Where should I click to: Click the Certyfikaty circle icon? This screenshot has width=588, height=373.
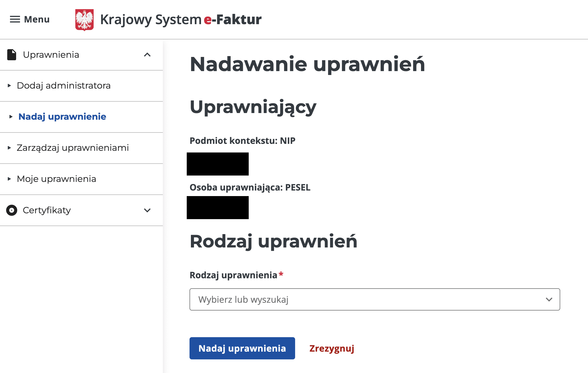pyautogui.click(x=12, y=210)
